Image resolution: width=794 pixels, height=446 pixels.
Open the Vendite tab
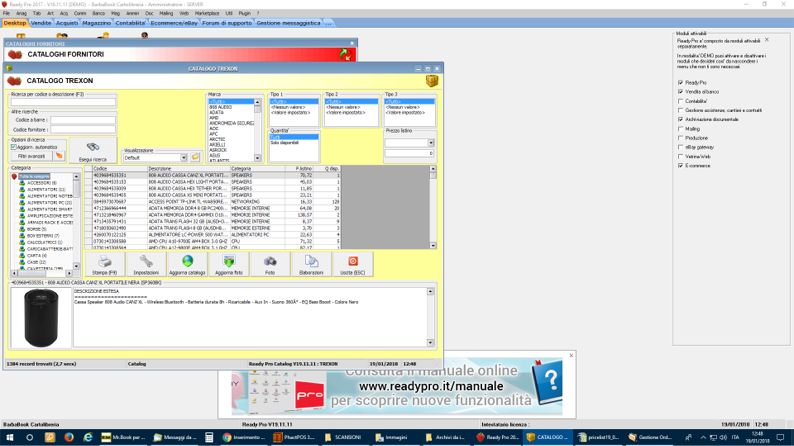click(x=41, y=23)
